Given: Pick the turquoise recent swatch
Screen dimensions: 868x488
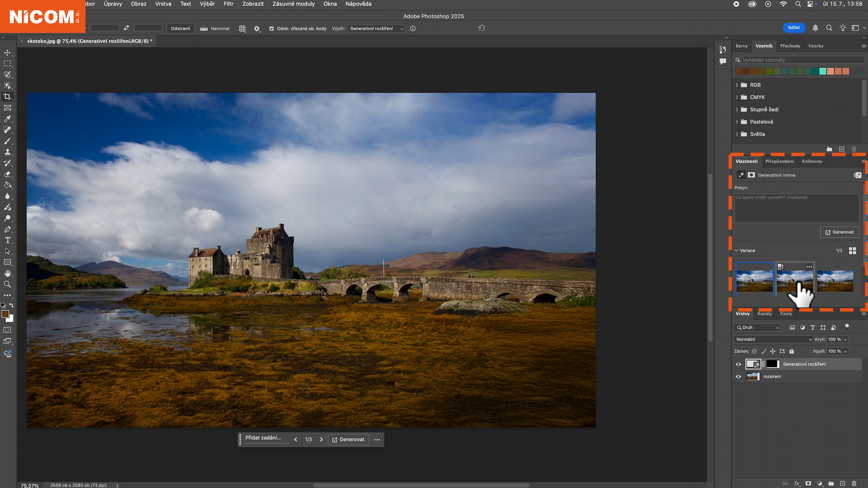Looking at the screenshot, I should pyautogui.click(x=823, y=71).
